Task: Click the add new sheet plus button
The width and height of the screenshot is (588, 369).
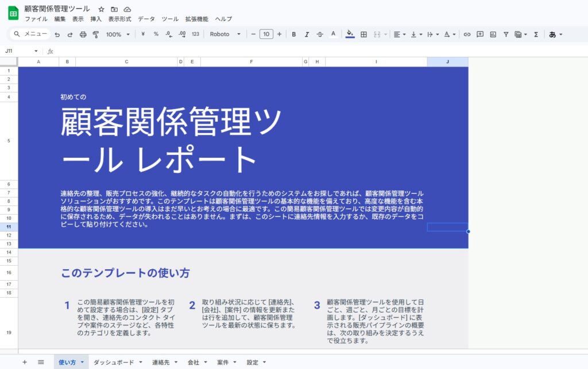Action: [x=24, y=362]
